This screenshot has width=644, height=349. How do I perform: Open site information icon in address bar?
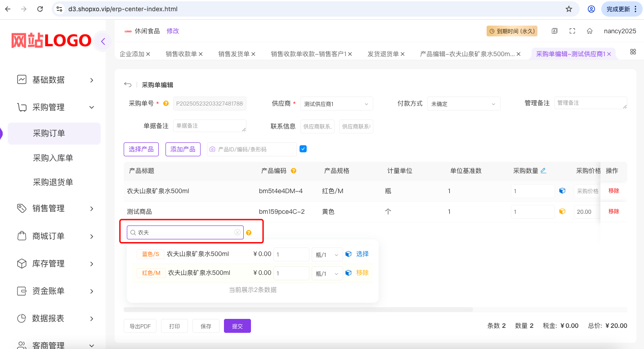(x=59, y=9)
